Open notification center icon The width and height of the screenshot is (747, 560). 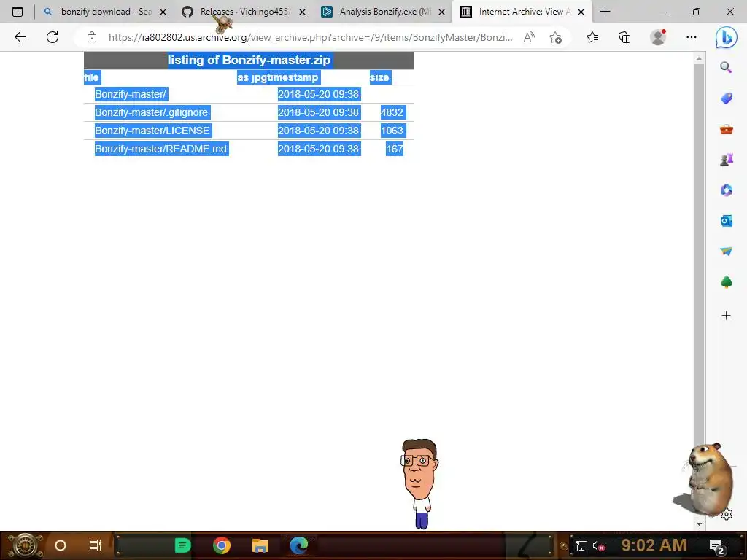(x=717, y=546)
